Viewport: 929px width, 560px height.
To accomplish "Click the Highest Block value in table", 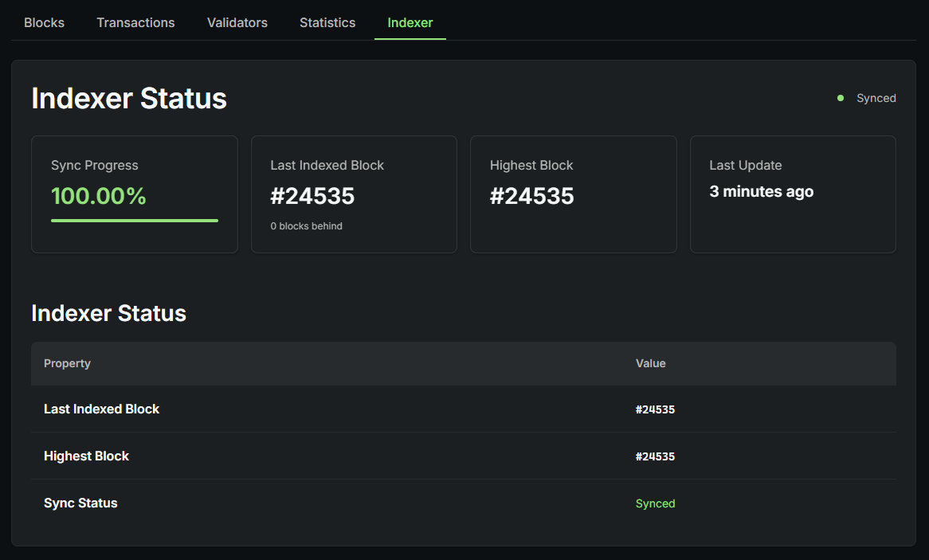I will [655, 456].
